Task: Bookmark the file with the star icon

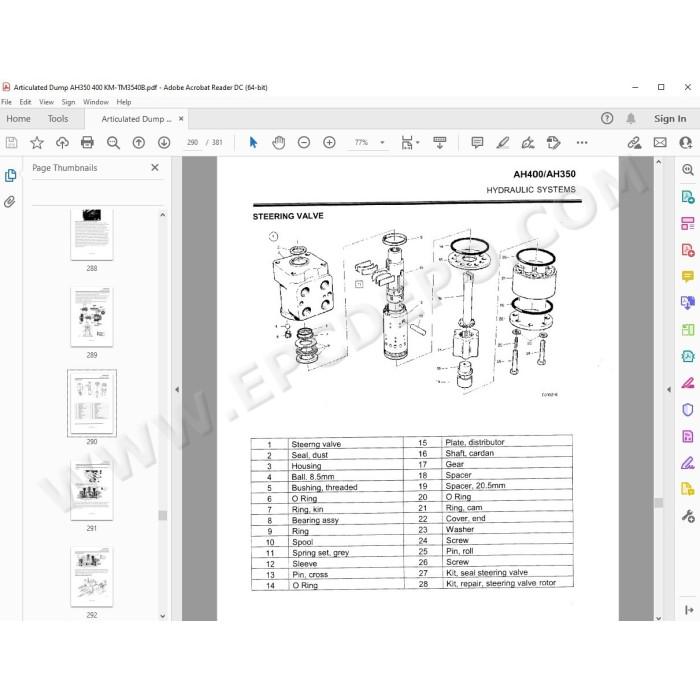Action: pos(37,143)
